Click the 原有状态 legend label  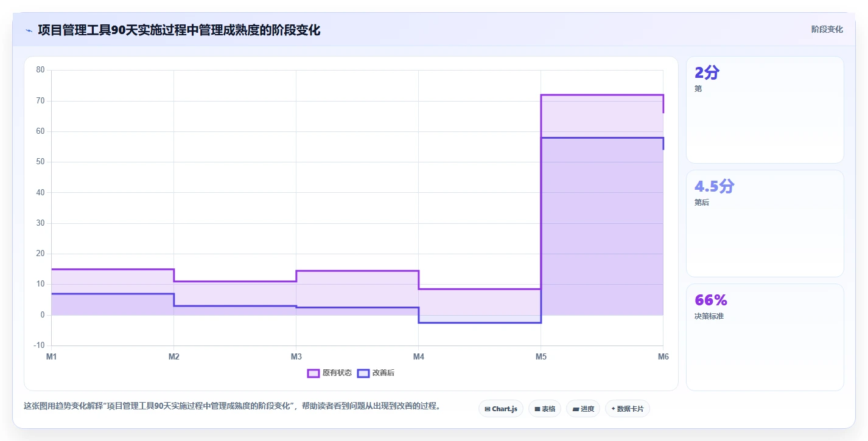[337, 373]
